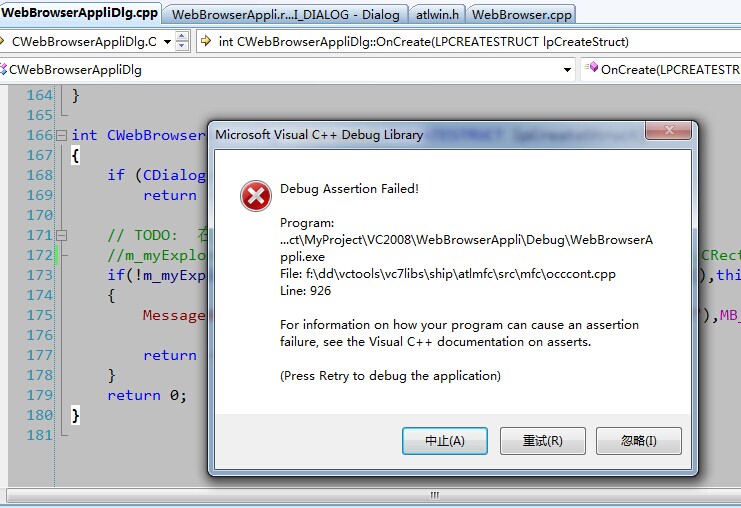This screenshot has width=741, height=508.
Task: Collapse the function at line 166
Action: click(61, 136)
